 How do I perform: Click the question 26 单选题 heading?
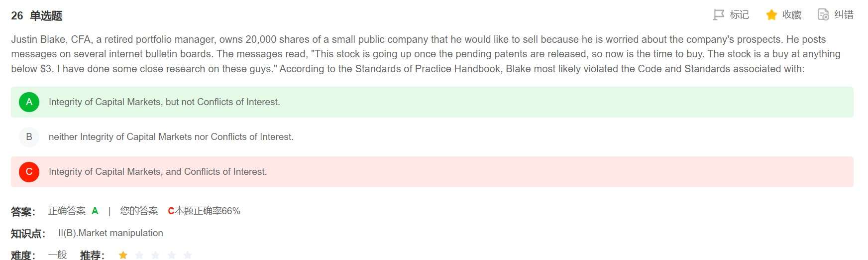coord(37,16)
